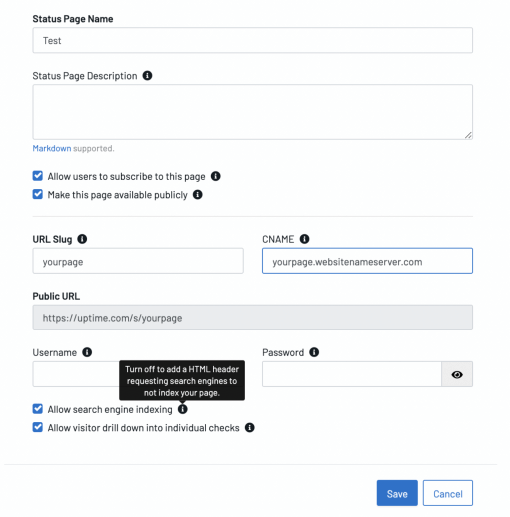Show password using the eye icon
This screenshot has height=517, width=510.
point(457,374)
